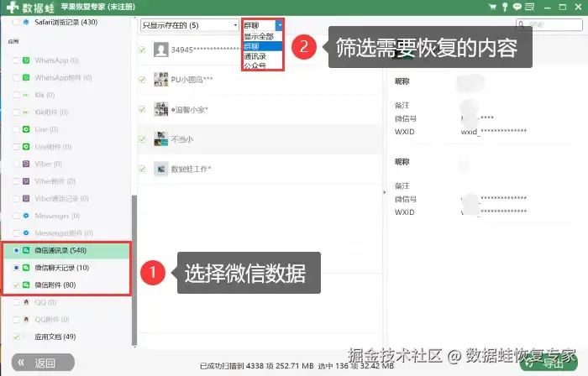Click the green 导出 export button
Image resolution: width=588 pixels, height=376 pixels.
tap(549, 363)
